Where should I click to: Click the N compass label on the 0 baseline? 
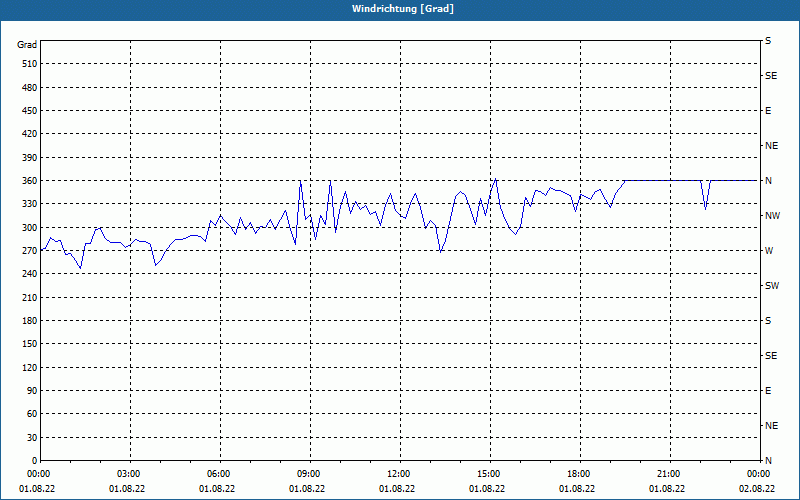tap(768, 461)
